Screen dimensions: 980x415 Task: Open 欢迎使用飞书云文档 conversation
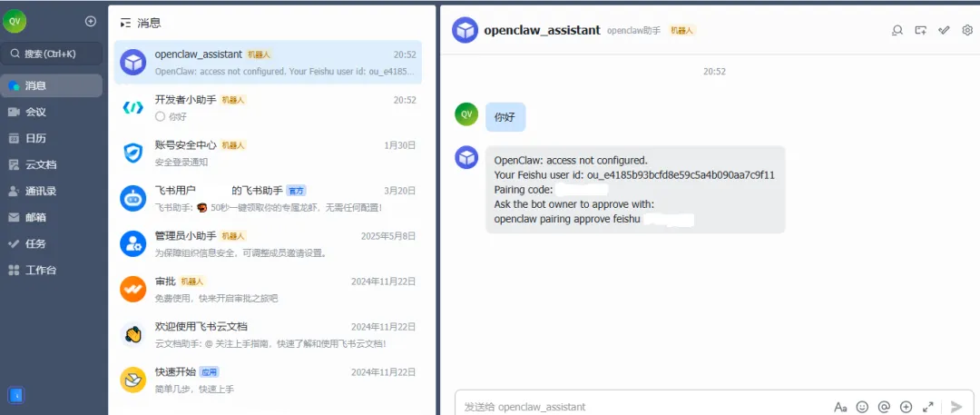click(268, 334)
